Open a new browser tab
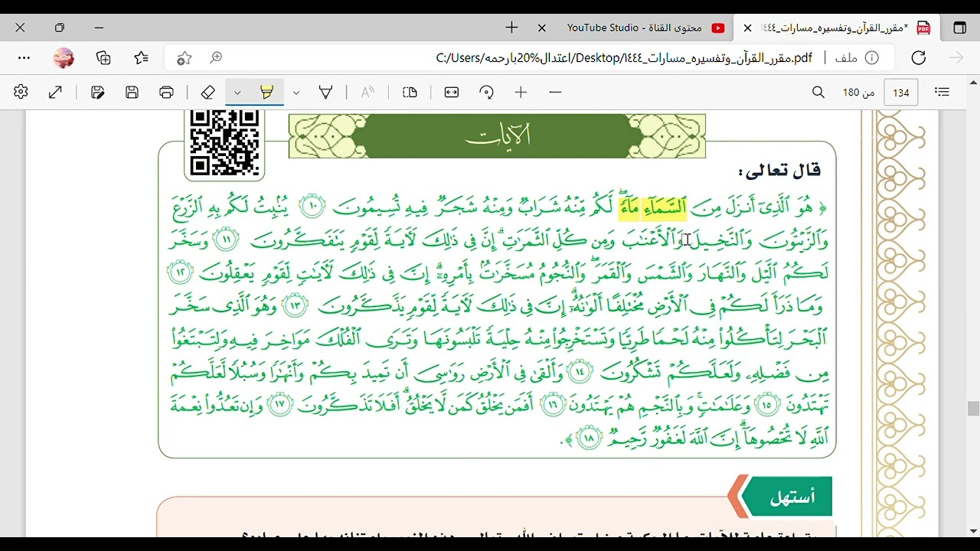The width and height of the screenshot is (980, 551). 511,28
